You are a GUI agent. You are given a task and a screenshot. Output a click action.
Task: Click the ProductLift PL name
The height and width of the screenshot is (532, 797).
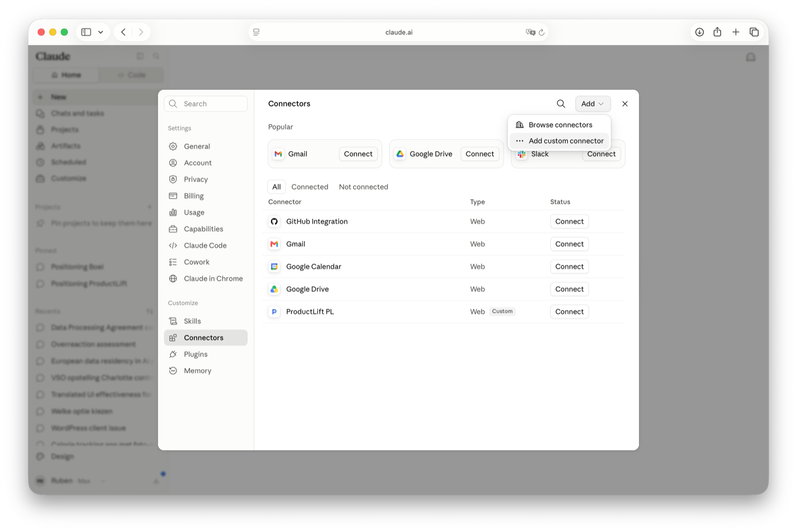coord(310,312)
